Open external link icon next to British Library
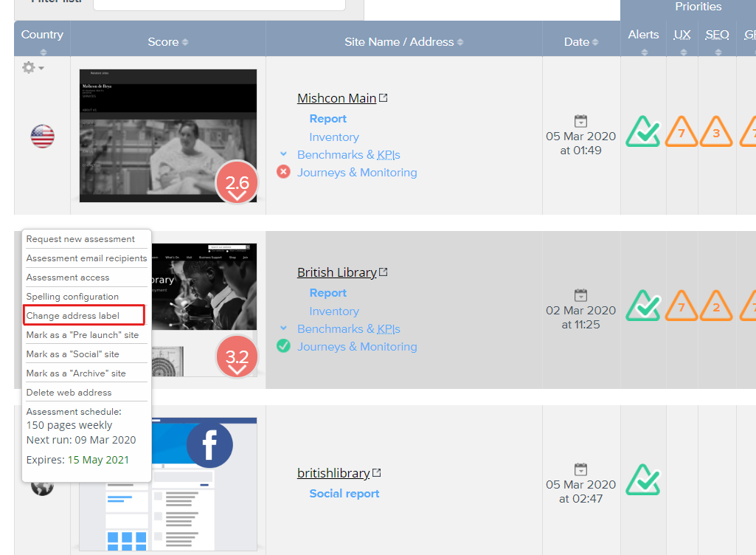This screenshot has height=555, width=756. pos(384,272)
